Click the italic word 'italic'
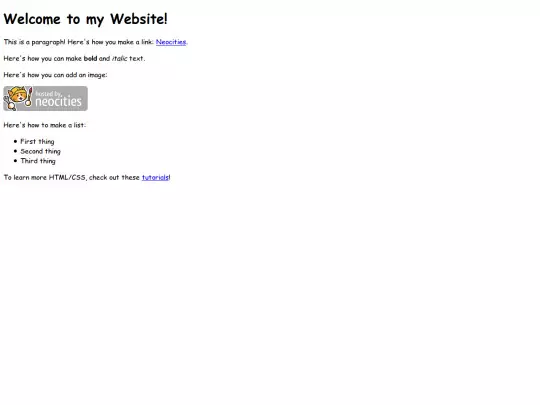Viewport: 540px width, 405px height. (120, 59)
